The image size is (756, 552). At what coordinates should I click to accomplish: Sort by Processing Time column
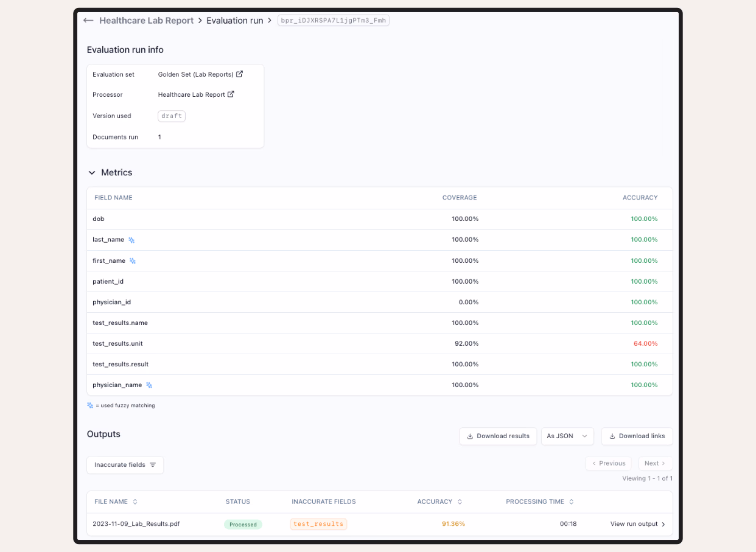(572, 502)
